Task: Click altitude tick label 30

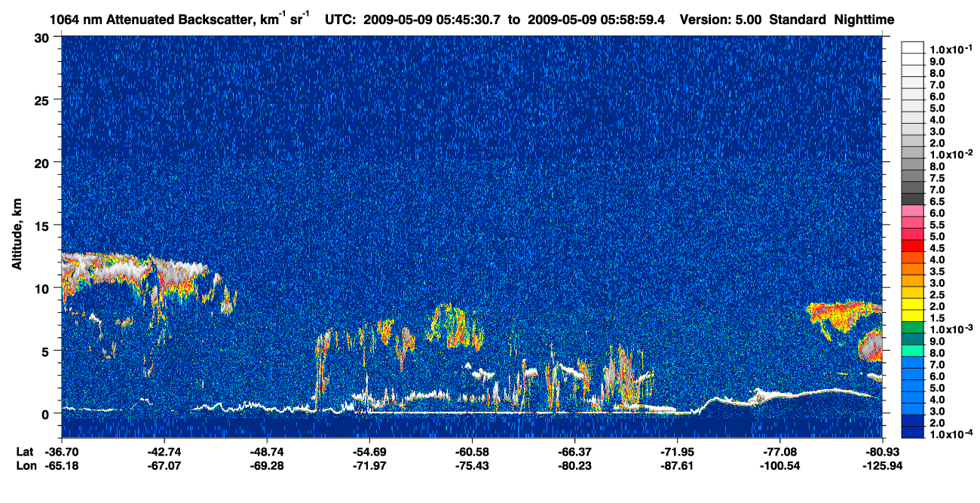Action: pos(43,37)
